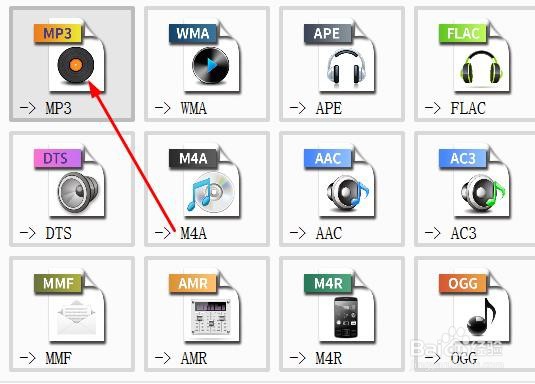Click the '-> MP3' label text
The width and height of the screenshot is (535, 384).
pyautogui.click(x=46, y=108)
